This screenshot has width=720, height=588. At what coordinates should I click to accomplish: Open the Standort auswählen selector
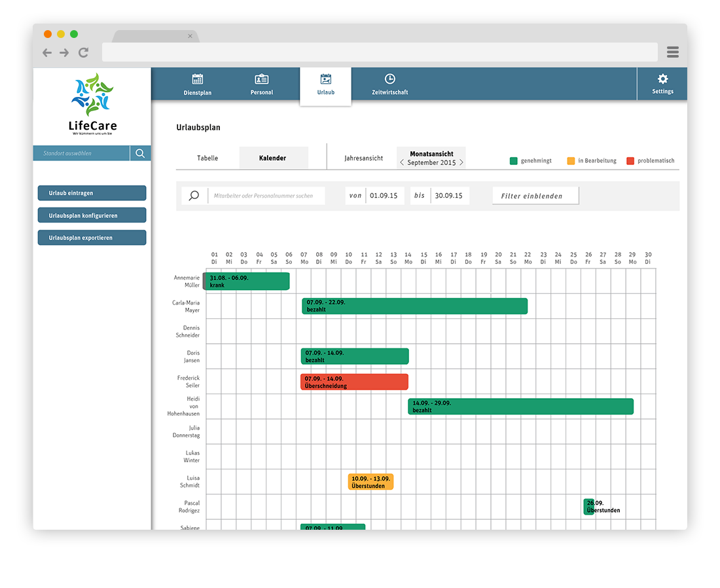(x=82, y=153)
